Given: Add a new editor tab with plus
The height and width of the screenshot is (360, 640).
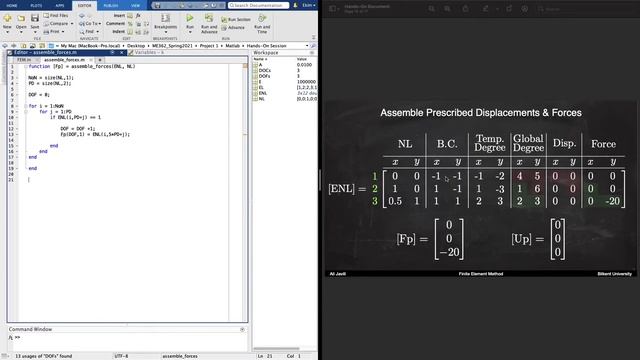Looking at the screenshot, I should [100, 60].
